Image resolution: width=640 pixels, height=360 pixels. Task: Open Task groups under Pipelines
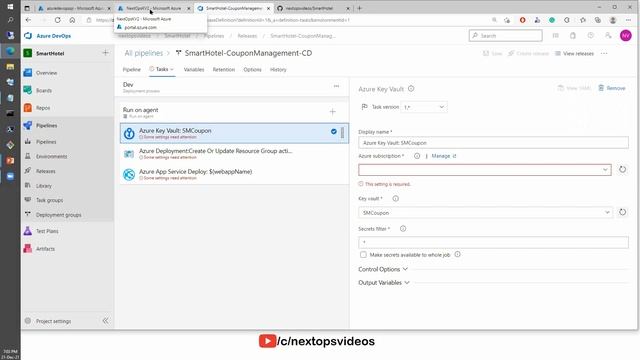point(49,200)
